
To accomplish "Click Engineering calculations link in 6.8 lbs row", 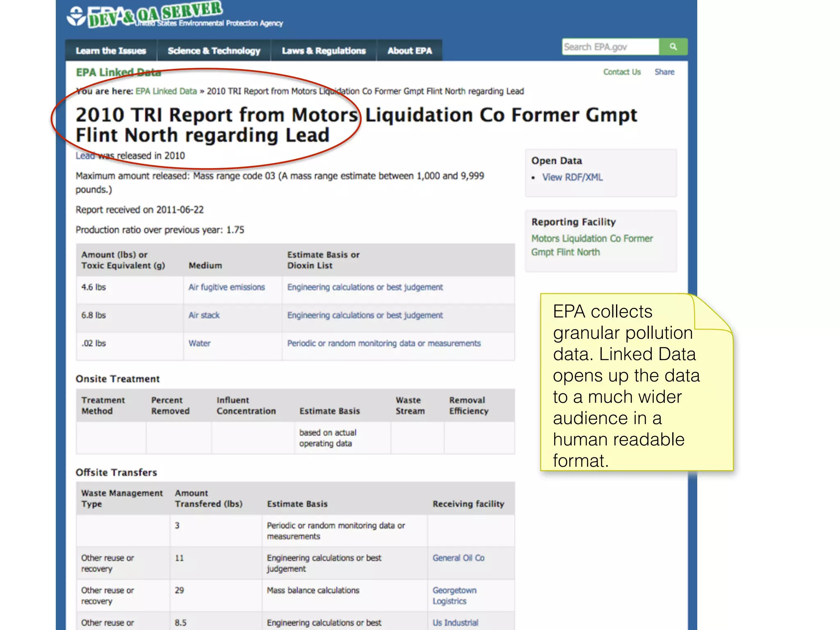I will click(x=365, y=315).
